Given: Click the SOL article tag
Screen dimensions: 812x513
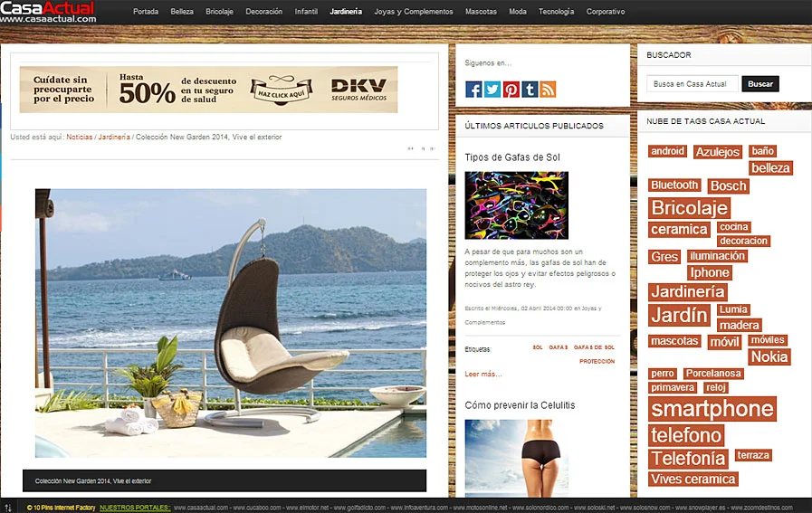Looking at the screenshot, I should coord(538,347).
